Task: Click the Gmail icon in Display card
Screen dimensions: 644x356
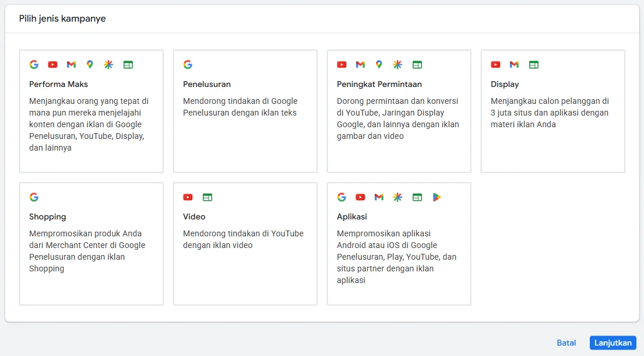Action: pyautogui.click(x=514, y=65)
